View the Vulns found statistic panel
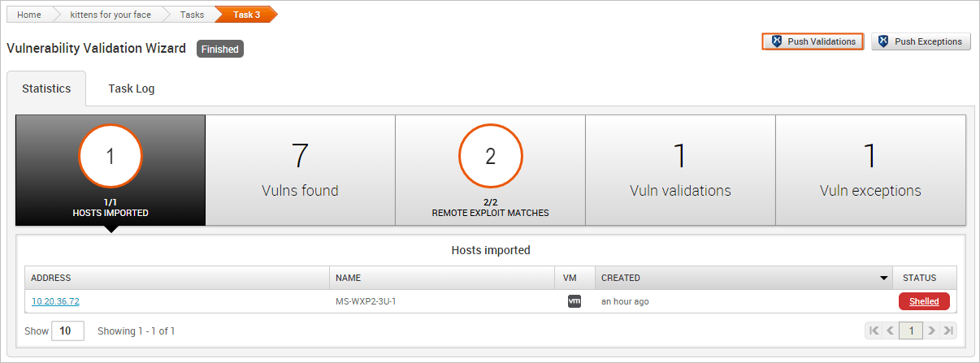The image size is (980, 363). click(300, 171)
